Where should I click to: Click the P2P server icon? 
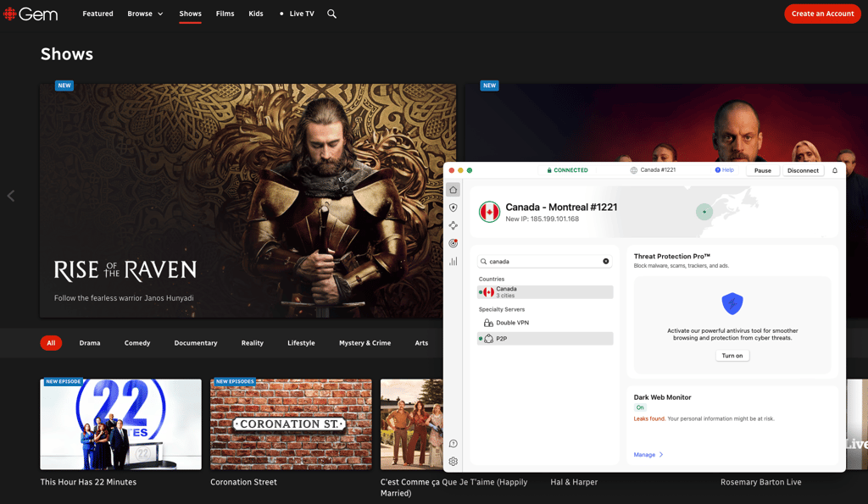point(488,339)
